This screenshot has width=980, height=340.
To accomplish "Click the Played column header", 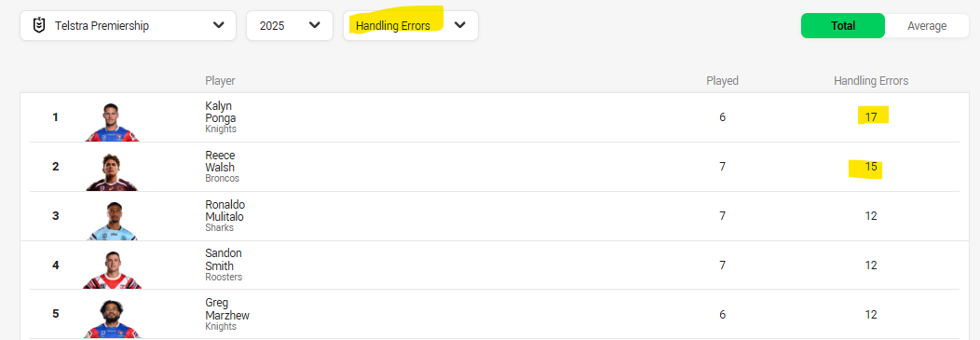I will tap(723, 81).
